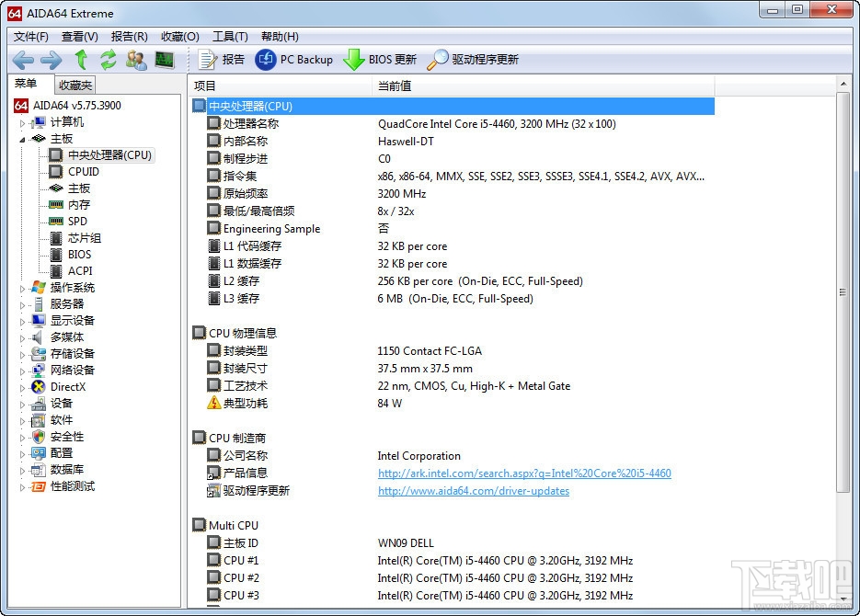Expand the 显示设备 tree node
This screenshot has width=860, height=616.
tap(22, 321)
